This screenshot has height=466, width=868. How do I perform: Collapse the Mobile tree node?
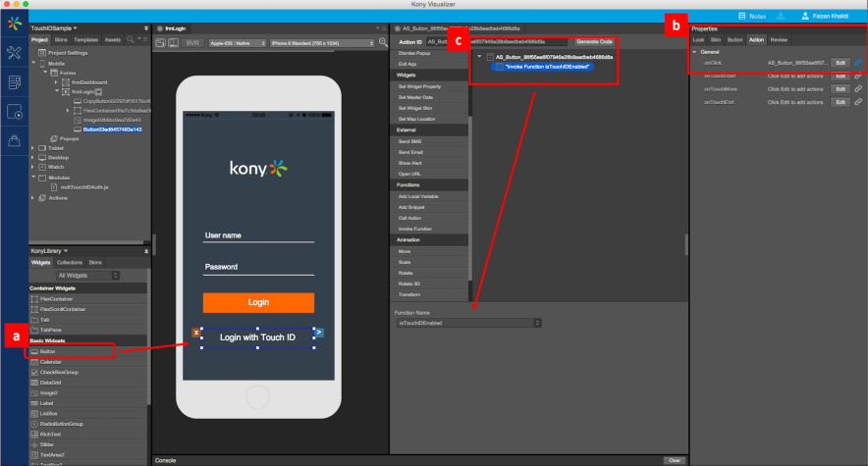[33, 63]
